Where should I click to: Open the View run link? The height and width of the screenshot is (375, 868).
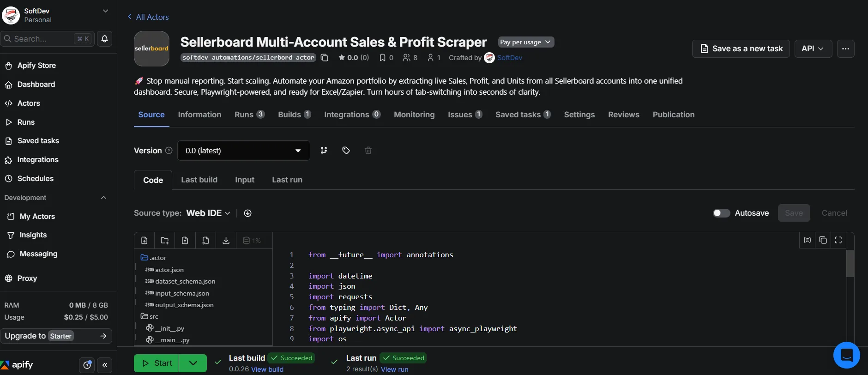[395, 369]
